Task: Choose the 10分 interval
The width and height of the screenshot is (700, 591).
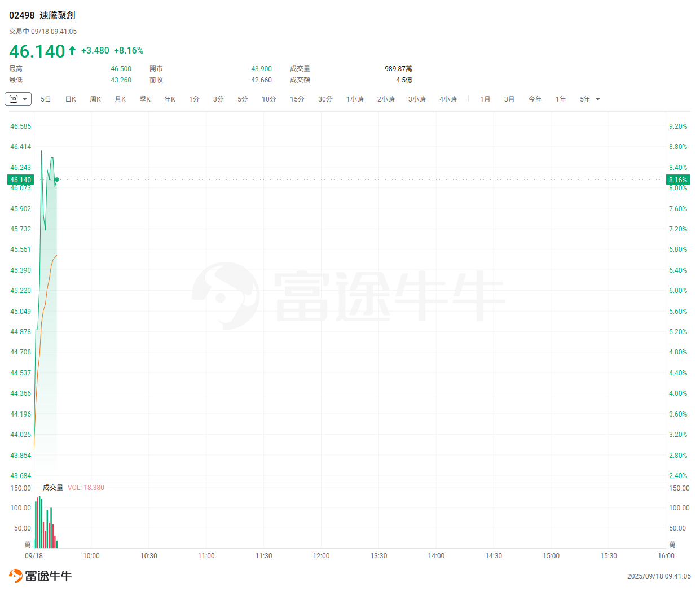Action: pos(269,99)
